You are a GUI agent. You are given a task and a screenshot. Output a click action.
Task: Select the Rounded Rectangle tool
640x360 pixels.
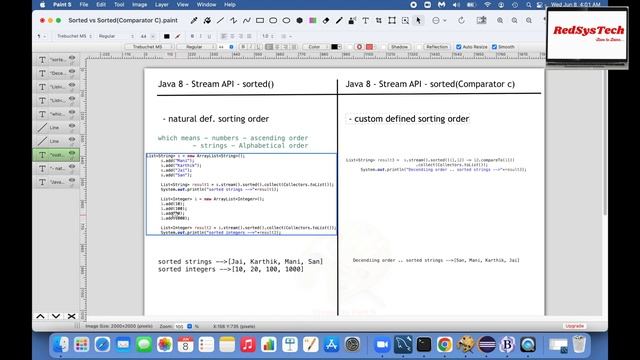point(273,20)
